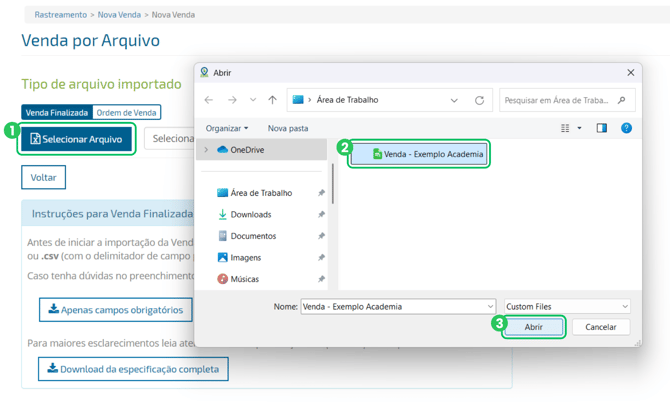
Task: Click the Selecionar Arquivo button
Action: click(x=76, y=139)
